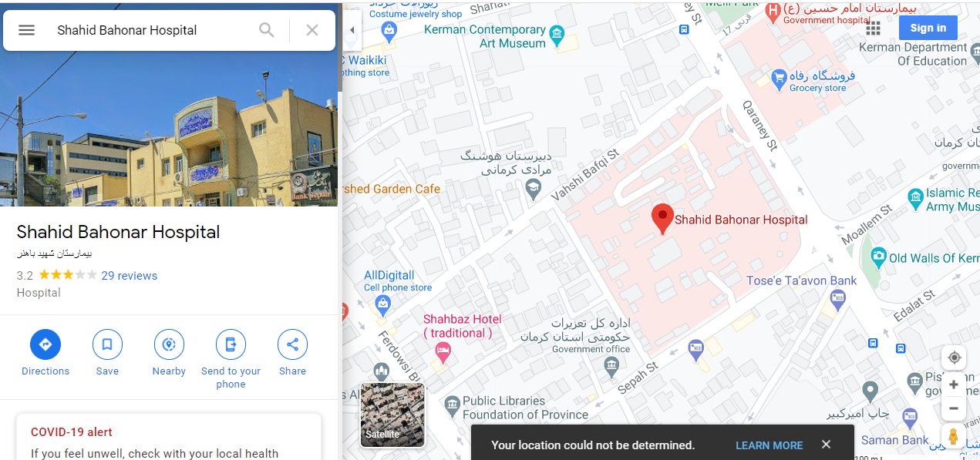Viewport: 980px width, 460px height.
Task: Open the 29 reviews link
Action: tap(130, 276)
